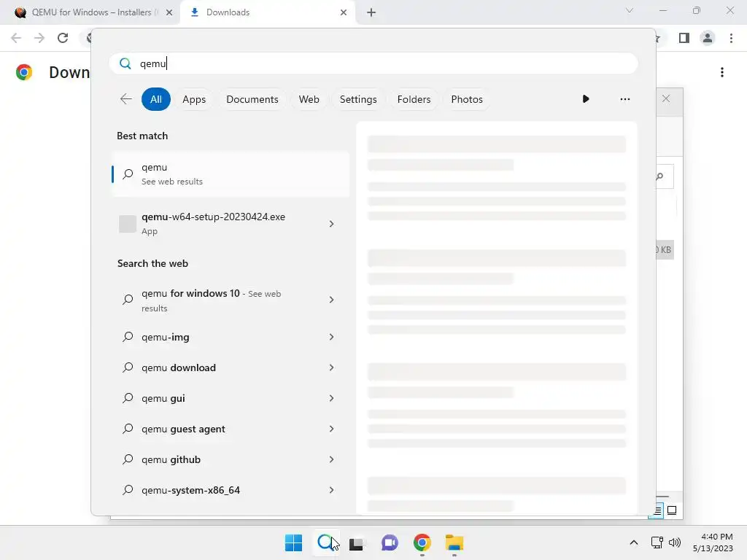Reload the Chrome page
The image size is (747, 560).
pyautogui.click(x=63, y=38)
